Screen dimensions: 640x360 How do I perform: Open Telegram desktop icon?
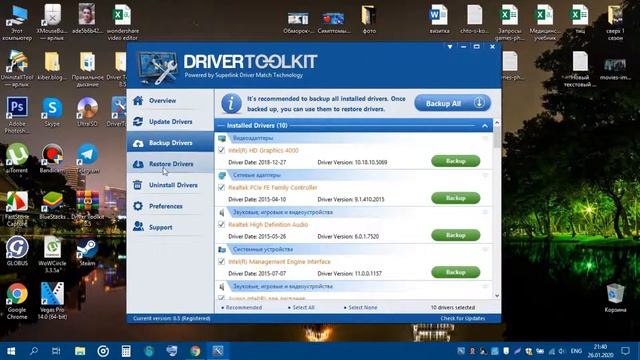[x=87, y=158]
